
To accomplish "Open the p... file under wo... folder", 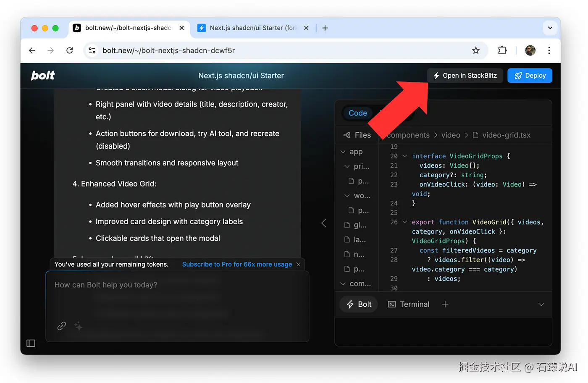I will [359, 210].
